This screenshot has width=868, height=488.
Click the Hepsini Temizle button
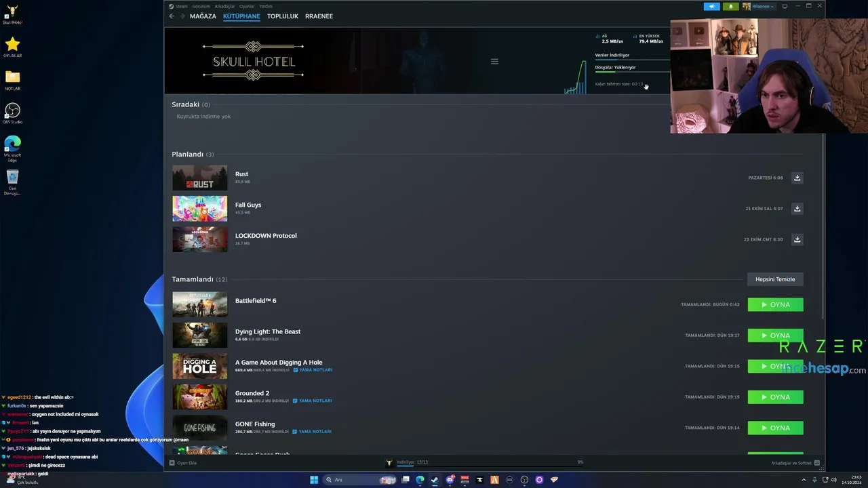(775, 279)
